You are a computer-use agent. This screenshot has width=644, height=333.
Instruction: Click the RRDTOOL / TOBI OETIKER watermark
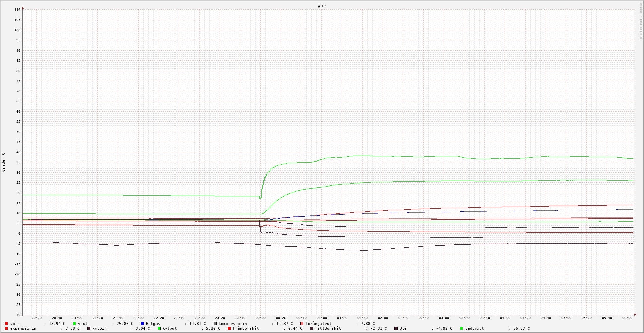tap(641, 20)
